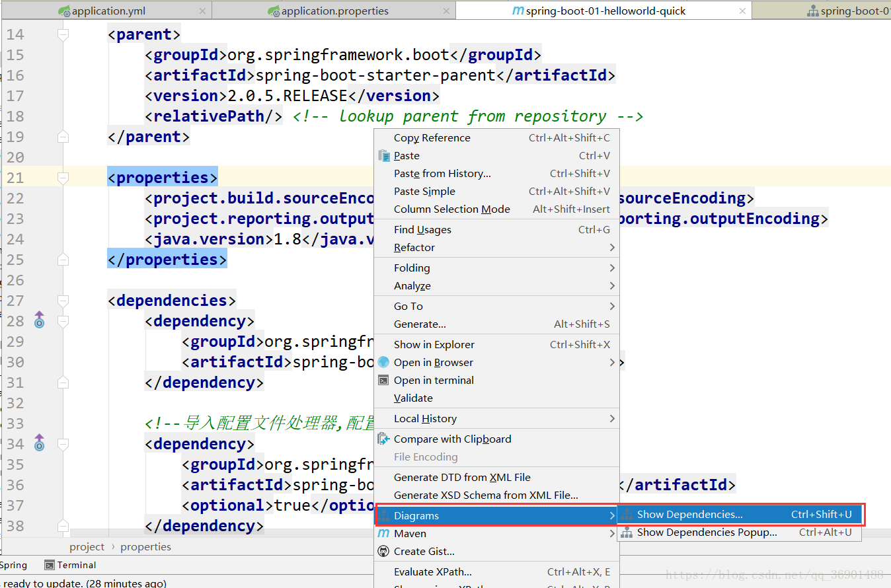Collapse the properties block at line 21
Image resolution: width=891 pixels, height=588 pixels.
[63, 178]
